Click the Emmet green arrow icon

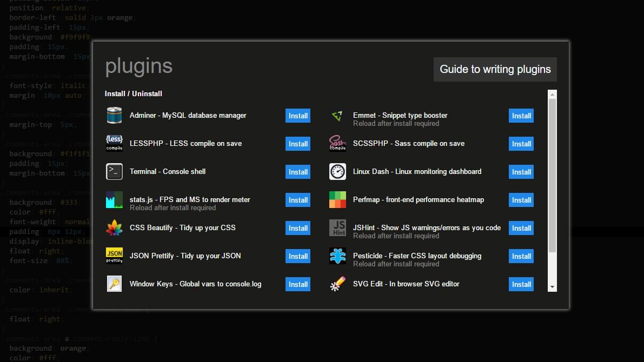coord(337,116)
